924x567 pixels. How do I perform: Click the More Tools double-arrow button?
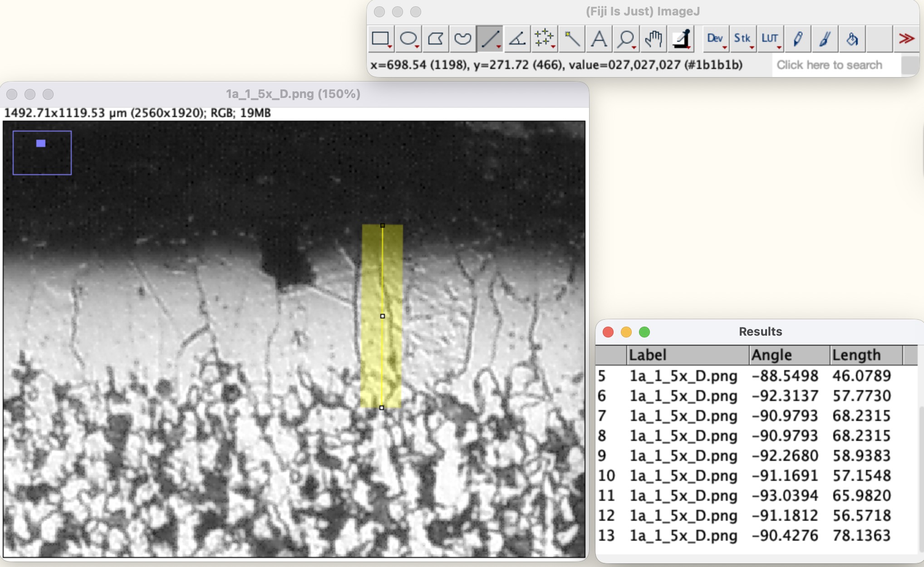(906, 39)
